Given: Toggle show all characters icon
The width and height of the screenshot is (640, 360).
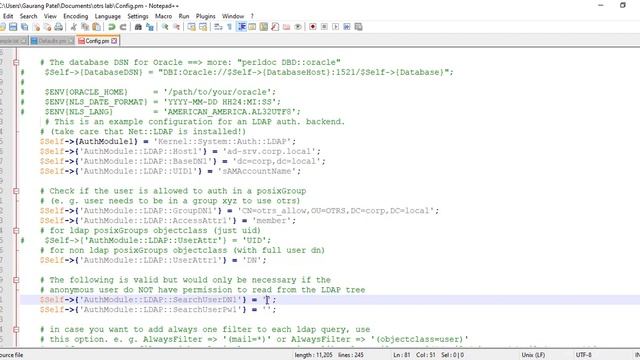Looking at the screenshot, I should click(229, 27).
